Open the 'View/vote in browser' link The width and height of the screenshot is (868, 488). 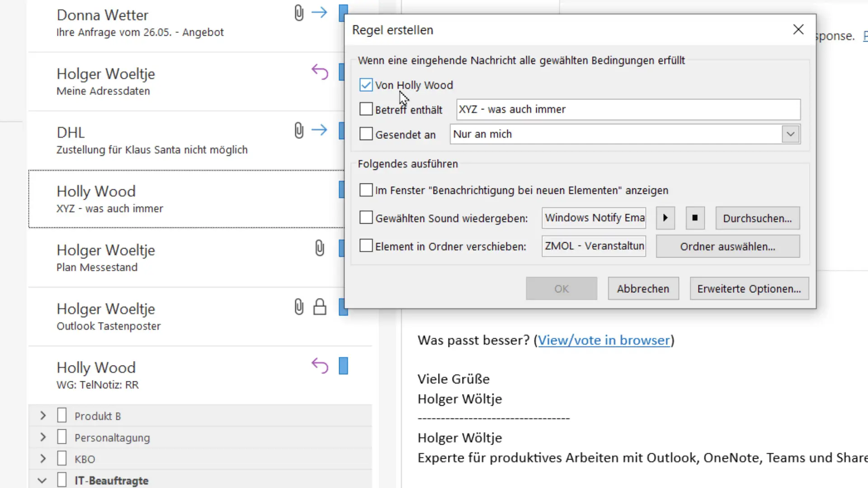[x=605, y=340]
